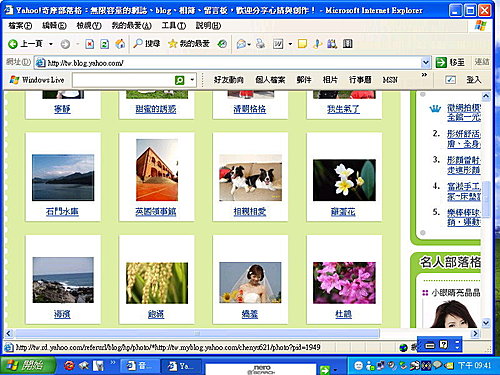Click the MSN toolbar link
Viewport: 500px width, 375px height.
click(390, 80)
